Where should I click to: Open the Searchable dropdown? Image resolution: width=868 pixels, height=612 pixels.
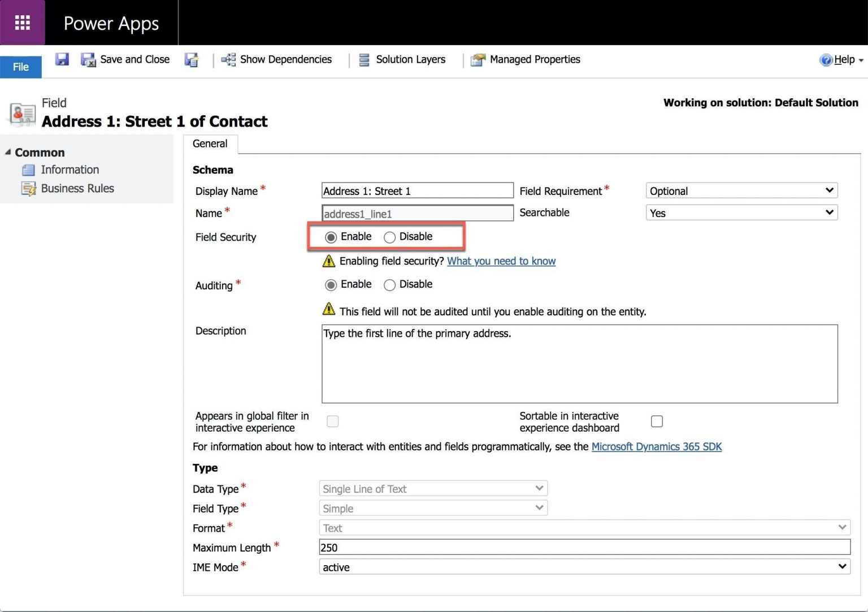(741, 213)
